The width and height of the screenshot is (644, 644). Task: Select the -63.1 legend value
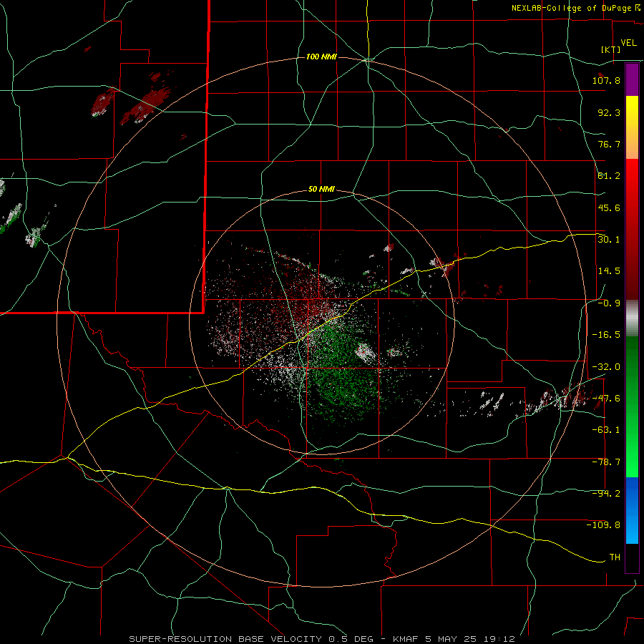[606, 430]
